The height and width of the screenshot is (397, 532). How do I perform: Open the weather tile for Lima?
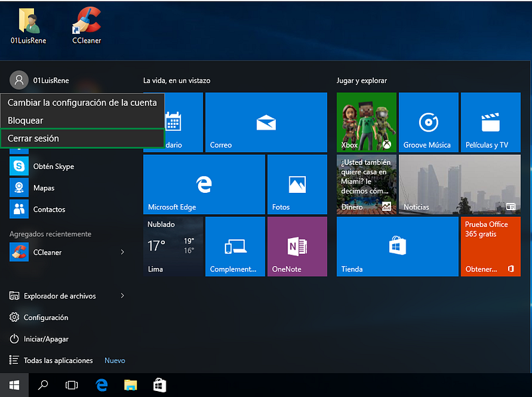click(173, 247)
